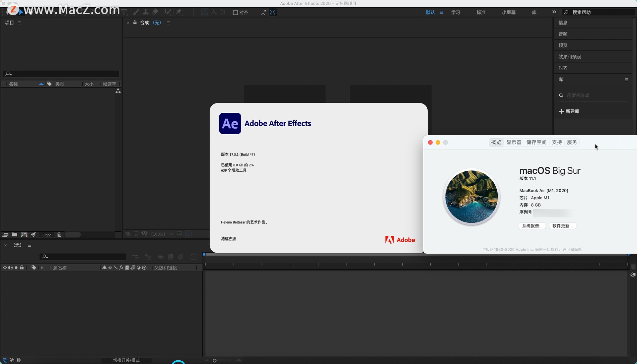Screen dimensions: 637x364
Task: Click the 父级和链接 column header
Action: [x=166, y=268]
